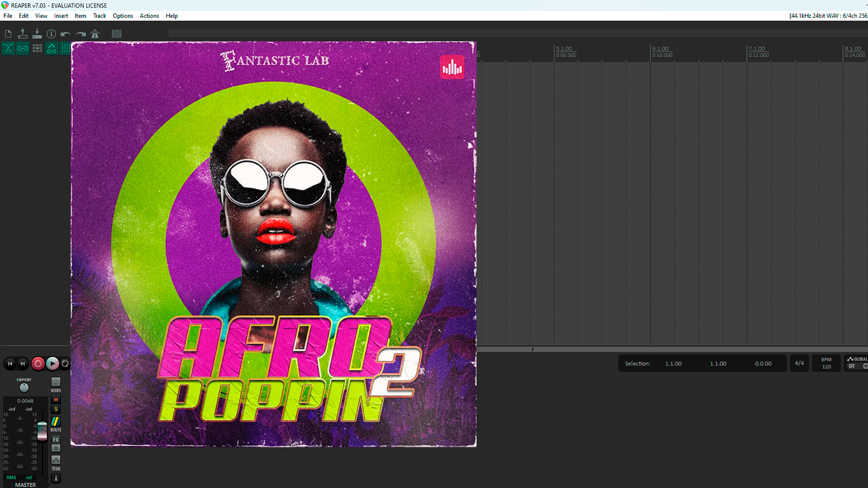Open the View menu

point(41,16)
